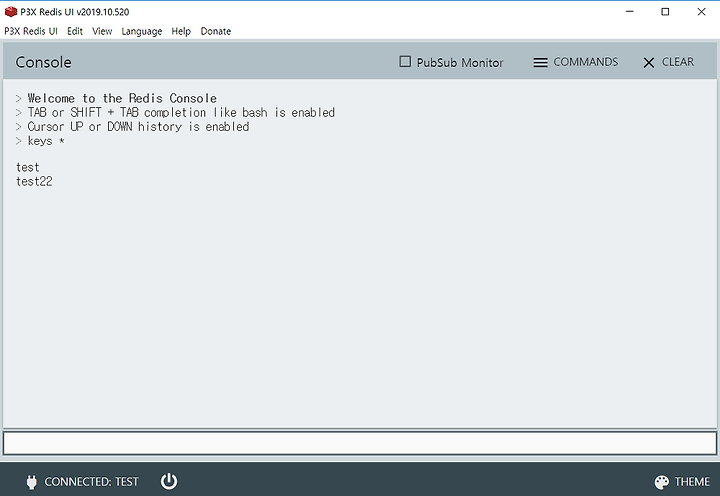
Task: Open the Donate menu
Action: point(216,31)
